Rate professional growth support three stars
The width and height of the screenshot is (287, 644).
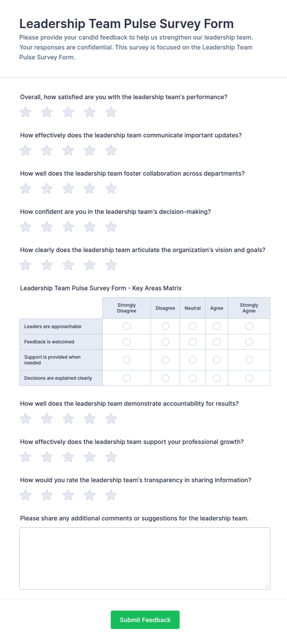tap(68, 457)
